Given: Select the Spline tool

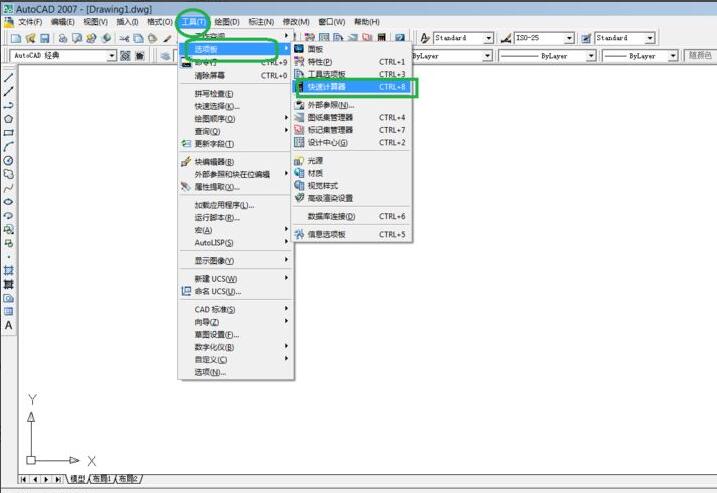Looking at the screenshot, I should pos(8,188).
